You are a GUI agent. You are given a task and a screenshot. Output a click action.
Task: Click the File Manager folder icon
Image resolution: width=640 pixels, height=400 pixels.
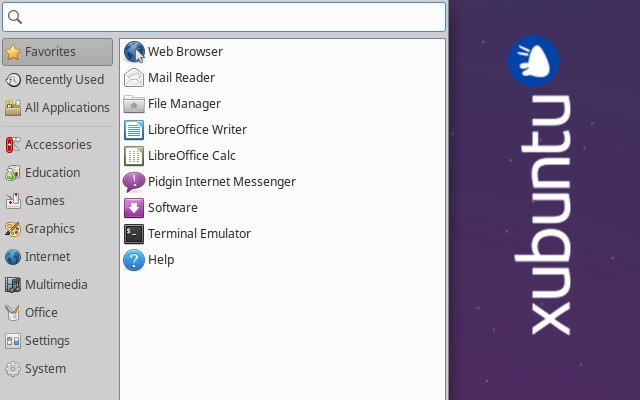click(134, 104)
